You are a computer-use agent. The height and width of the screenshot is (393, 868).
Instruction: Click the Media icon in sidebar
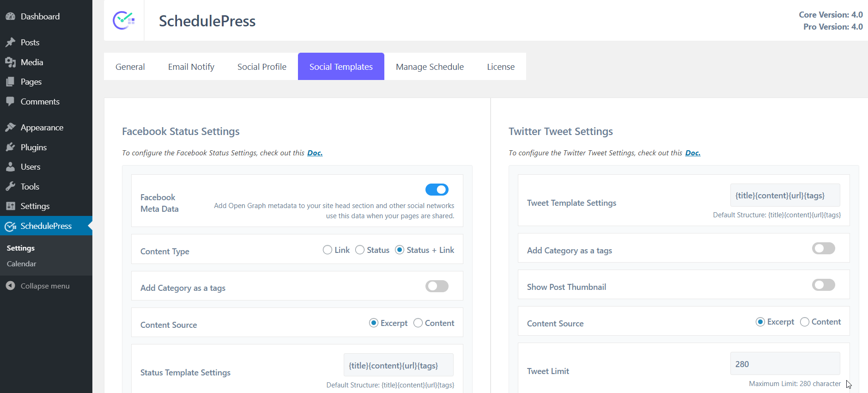(10, 62)
